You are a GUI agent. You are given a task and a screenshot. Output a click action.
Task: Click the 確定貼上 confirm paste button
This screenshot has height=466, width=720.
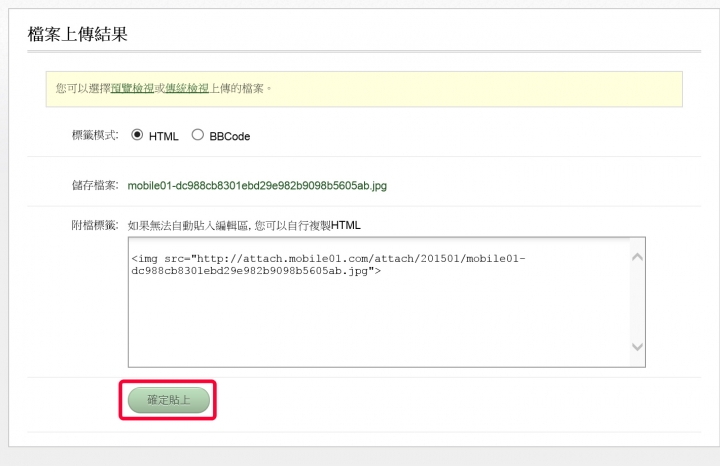pyautogui.click(x=169, y=400)
